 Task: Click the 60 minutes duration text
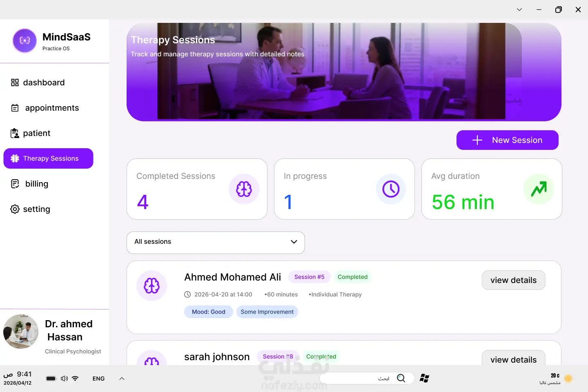pyautogui.click(x=281, y=294)
